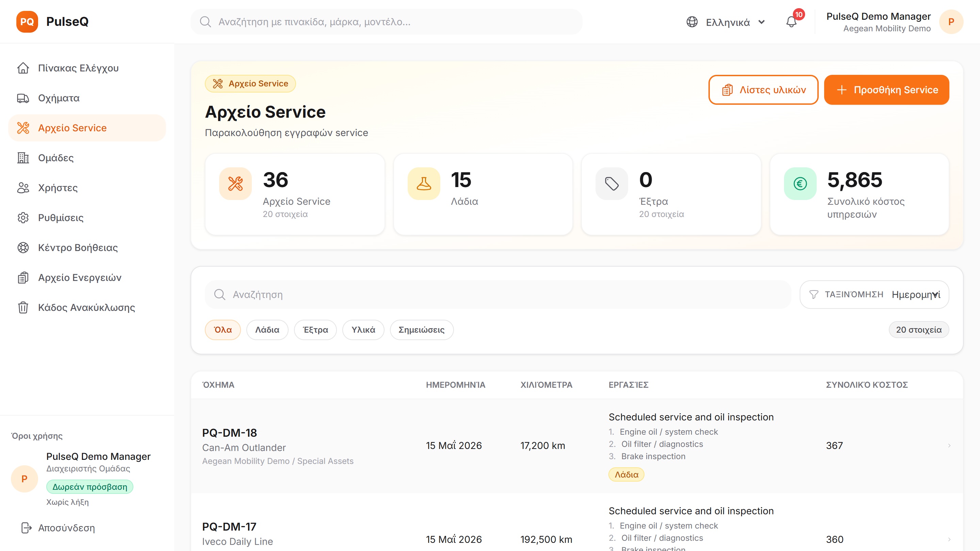Click the PQ-DM-18 vehicle plate
The width and height of the screenshot is (980, 551).
(x=229, y=433)
